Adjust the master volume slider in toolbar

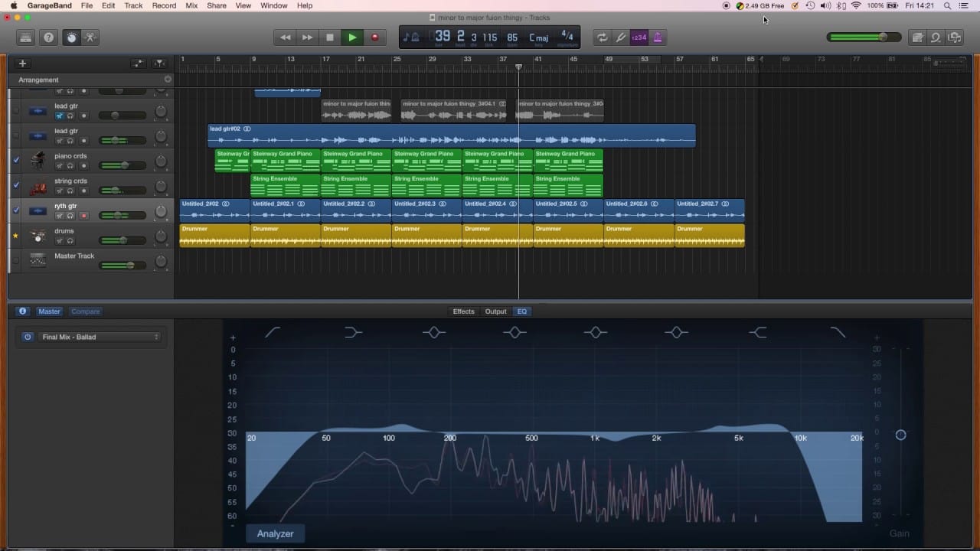(883, 37)
